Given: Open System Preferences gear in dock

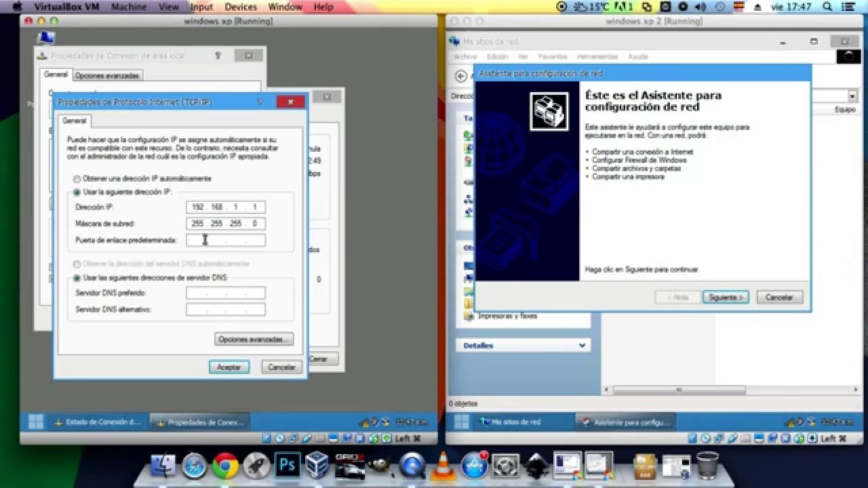Looking at the screenshot, I should coord(505,466).
